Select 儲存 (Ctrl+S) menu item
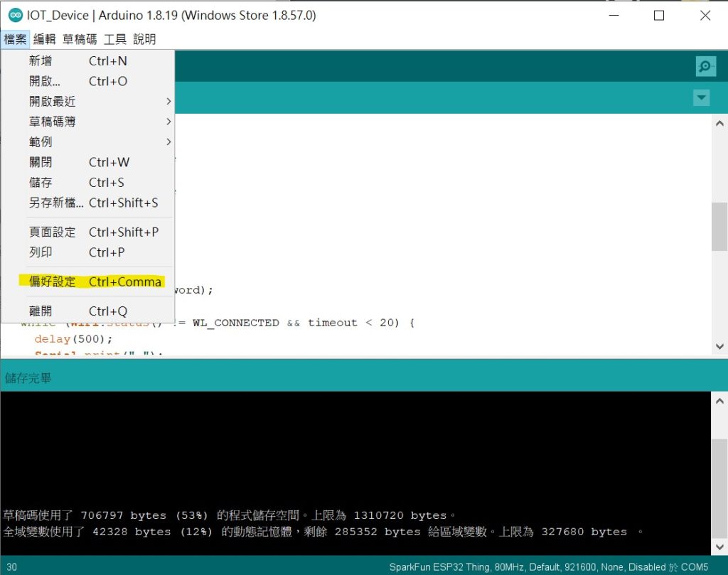The image size is (728, 575). pos(87,183)
